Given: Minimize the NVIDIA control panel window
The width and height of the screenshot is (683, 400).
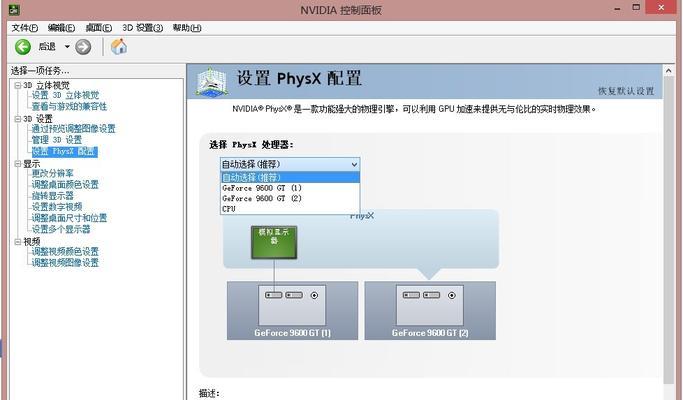Looking at the screenshot, I should click(617, 9).
